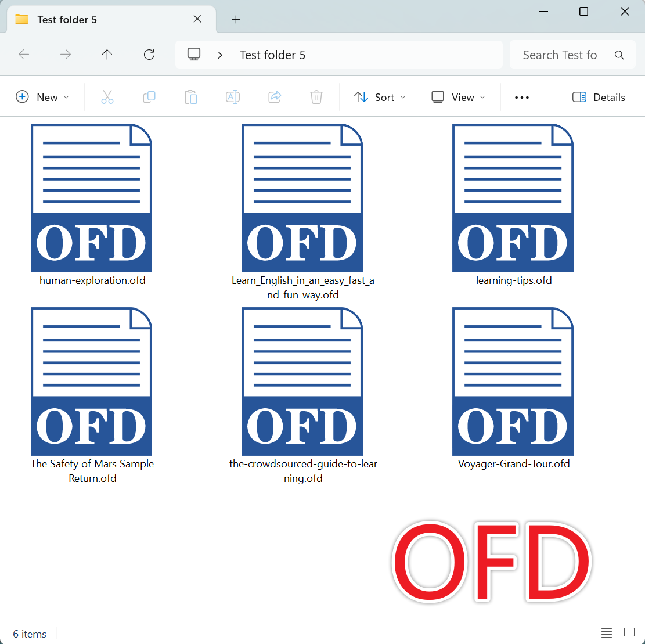Select the Paste icon
The image size is (645, 644).
pyautogui.click(x=190, y=97)
